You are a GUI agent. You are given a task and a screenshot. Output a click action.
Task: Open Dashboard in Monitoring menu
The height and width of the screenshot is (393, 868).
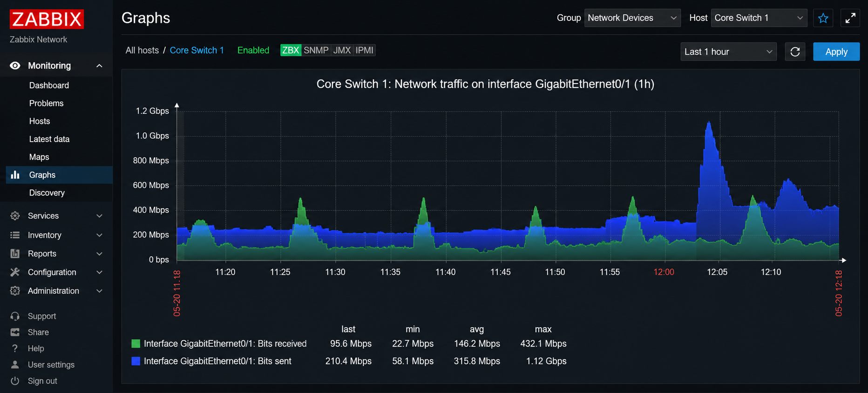click(x=49, y=85)
